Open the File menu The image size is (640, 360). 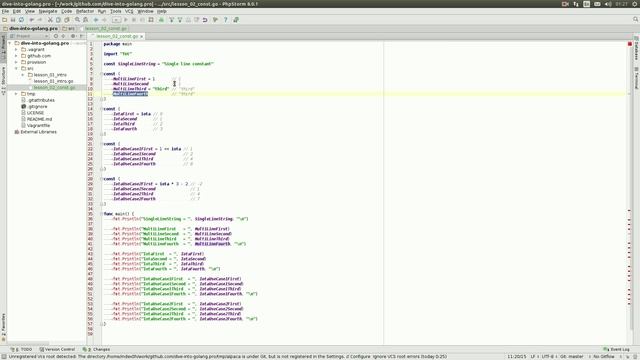(x=5, y=11)
